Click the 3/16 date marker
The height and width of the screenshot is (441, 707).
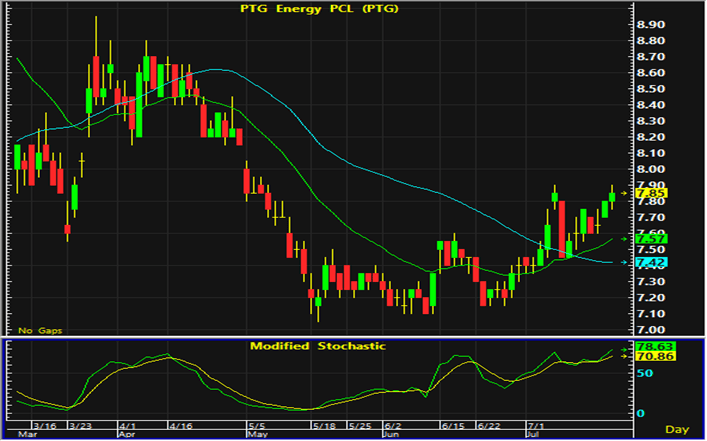pyautogui.click(x=44, y=426)
